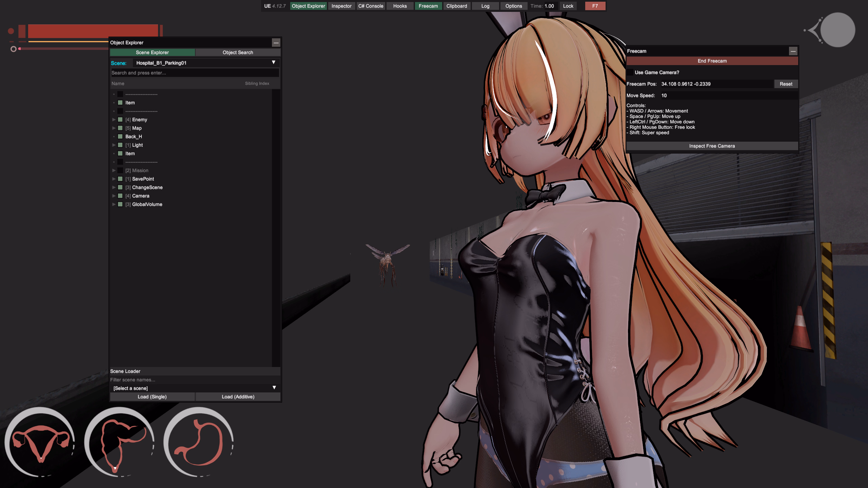This screenshot has height=488, width=868.
Task: Click the gray moon compass icon
Action: tap(837, 30)
